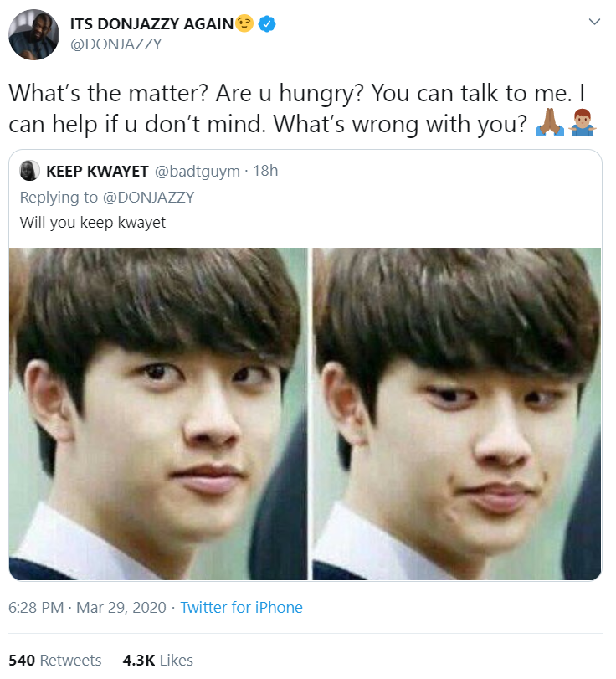The height and width of the screenshot is (679, 616).
Task: Open the right photo of quoted tweet
Action: click(457, 414)
